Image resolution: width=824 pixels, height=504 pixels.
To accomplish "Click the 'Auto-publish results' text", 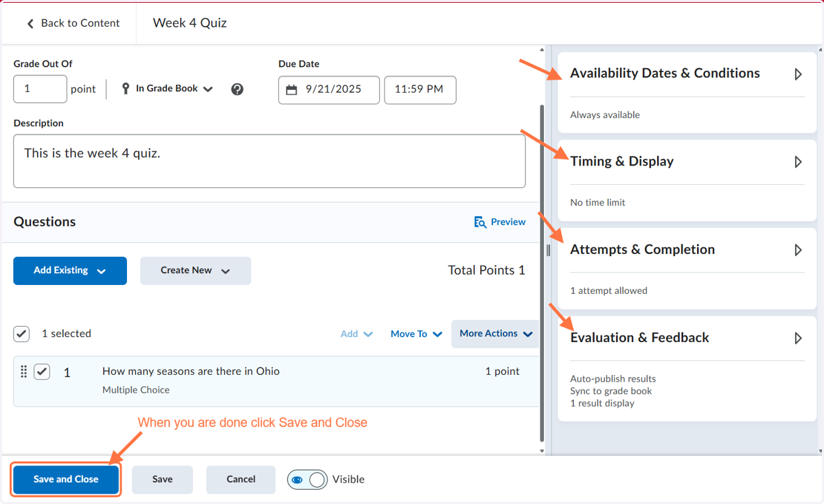I will (613, 379).
